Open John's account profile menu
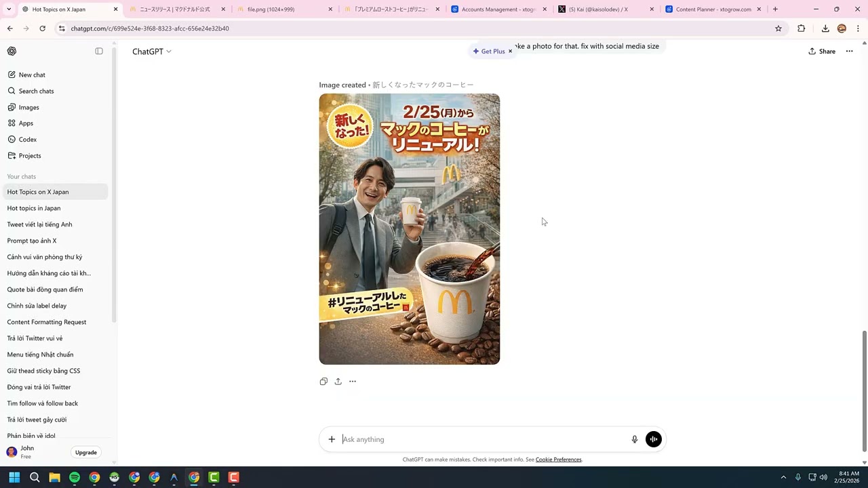Image resolution: width=868 pixels, height=488 pixels. (34, 452)
